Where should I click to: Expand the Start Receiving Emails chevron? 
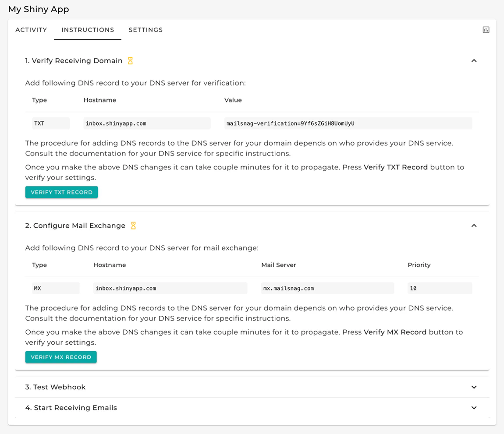pyautogui.click(x=474, y=408)
